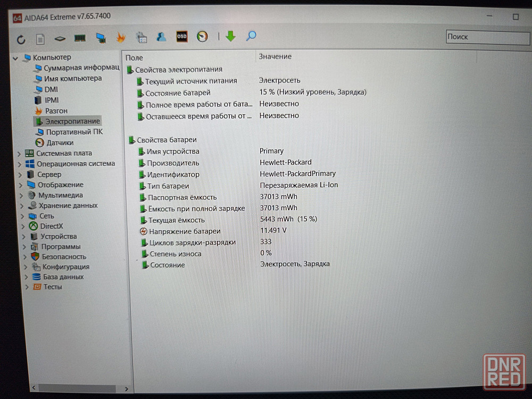The height and width of the screenshot is (399, 532).
Task: Select the Свойства электропитания group row
Action: click(175, 70)
